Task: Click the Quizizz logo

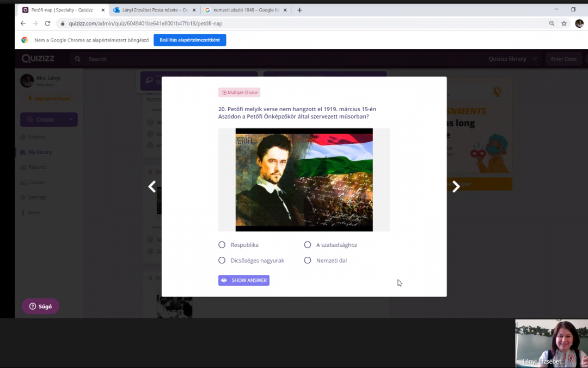Action: pyautogui.click(x=38, y=58)
